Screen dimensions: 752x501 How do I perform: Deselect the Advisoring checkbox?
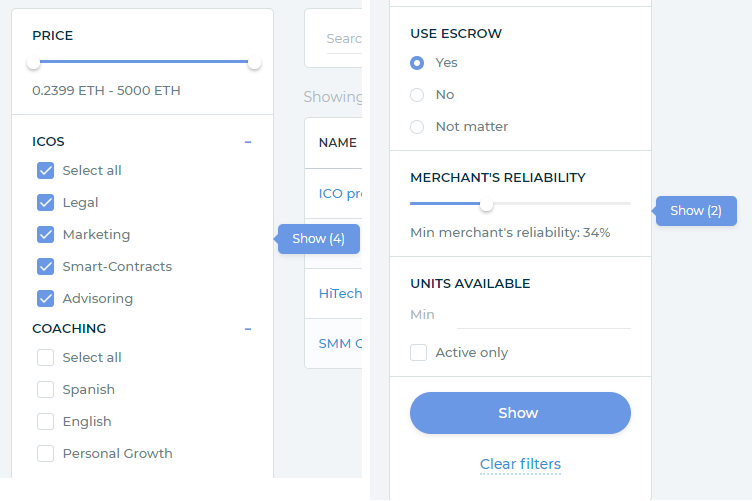[x=45, y=299]
